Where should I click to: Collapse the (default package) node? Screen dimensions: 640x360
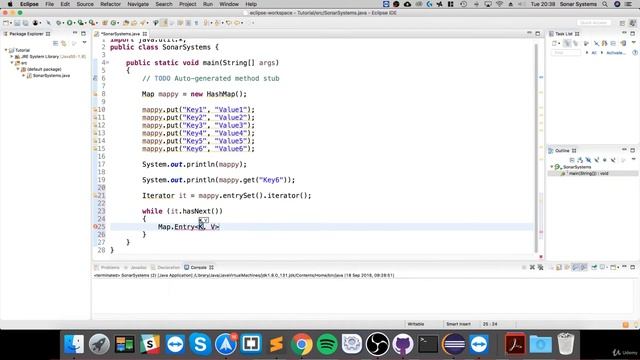point(18,69)
